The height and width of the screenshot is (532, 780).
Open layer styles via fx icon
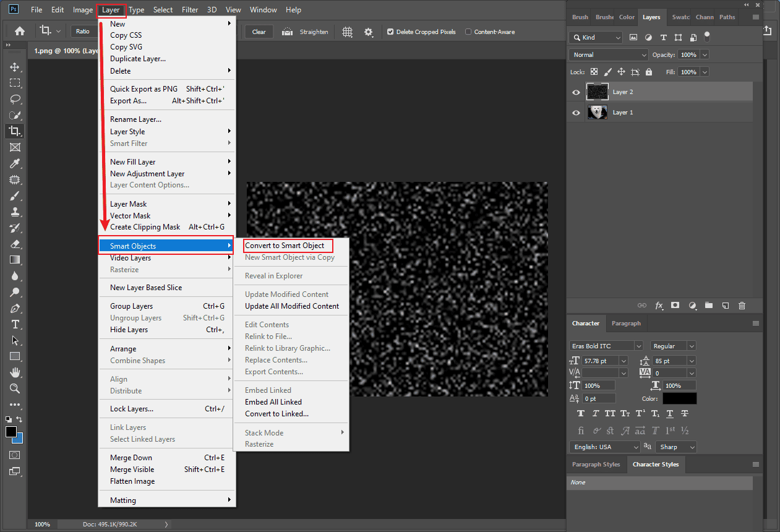659,305
